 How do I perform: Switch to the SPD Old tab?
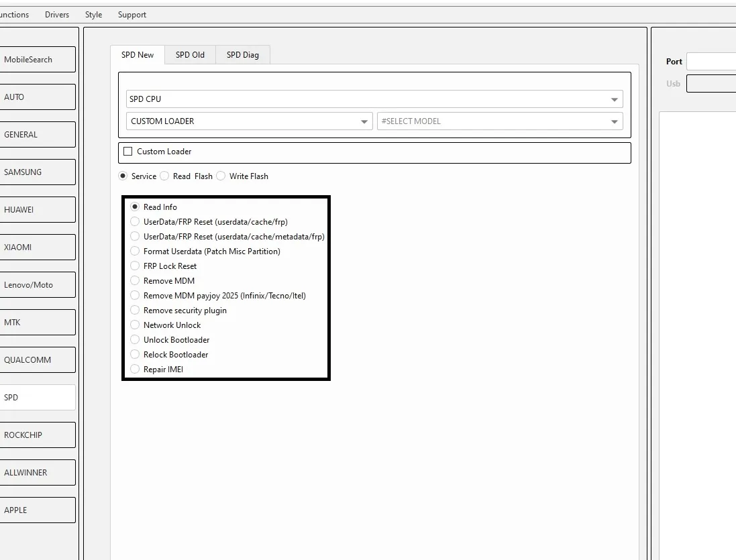[x=190, y=55]
